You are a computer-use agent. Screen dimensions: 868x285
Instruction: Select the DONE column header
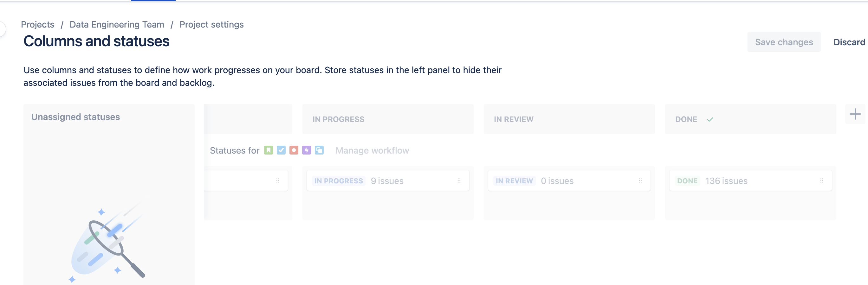coord(750,119)
